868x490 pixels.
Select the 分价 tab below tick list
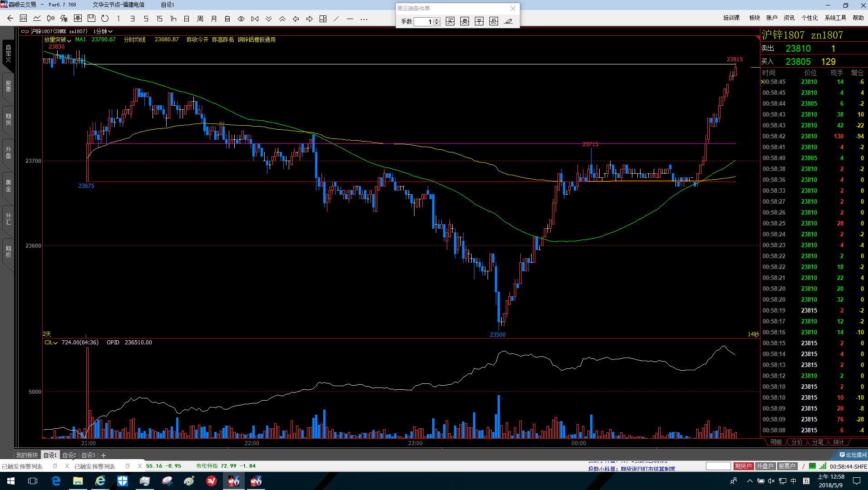tap(797, 442)
